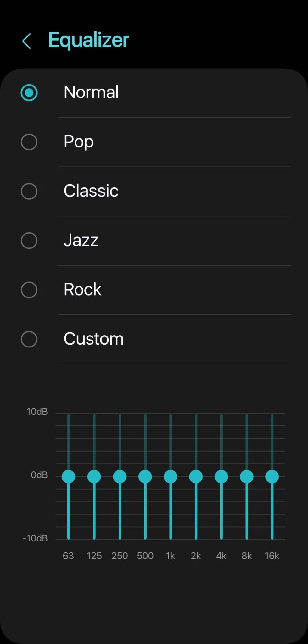Screen dimensions: 308x644
Task: Click the 10dB gain label
Action: [x=37, y=412]
